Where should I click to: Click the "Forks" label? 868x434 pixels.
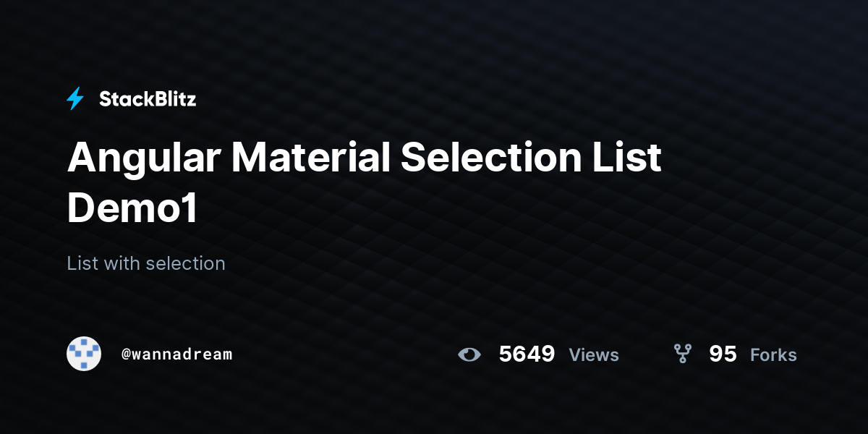tap(773, 355)
